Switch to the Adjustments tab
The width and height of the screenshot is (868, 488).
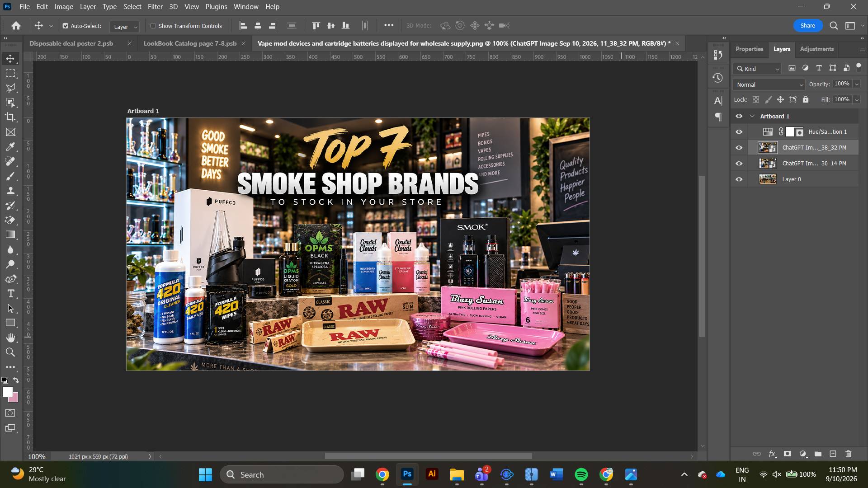coord(816,49)
